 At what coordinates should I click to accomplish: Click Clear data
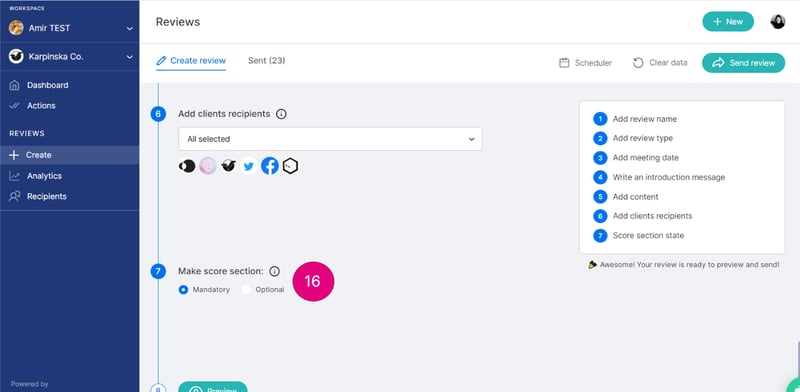660,63
